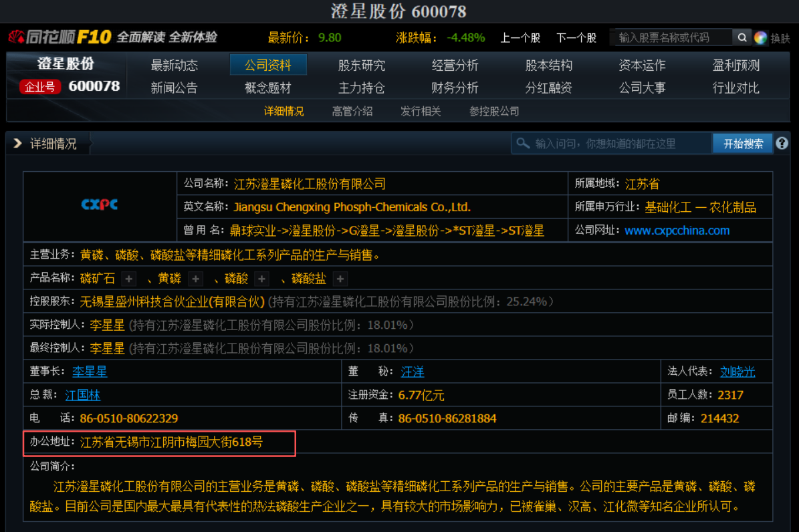
Task: Go to next stock with 下一个股
Action: pyautogui.click(x=576, y=38)
